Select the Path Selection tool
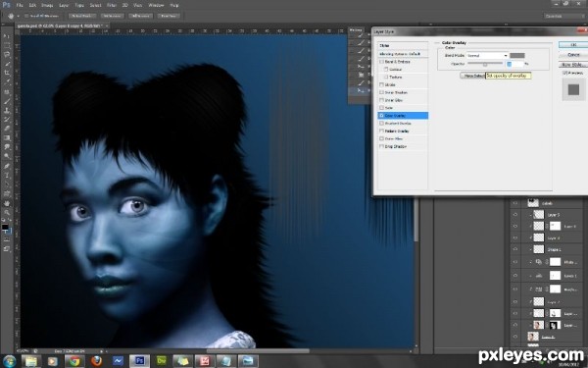Screen dimensions: 588x368 tap(7, 184)
